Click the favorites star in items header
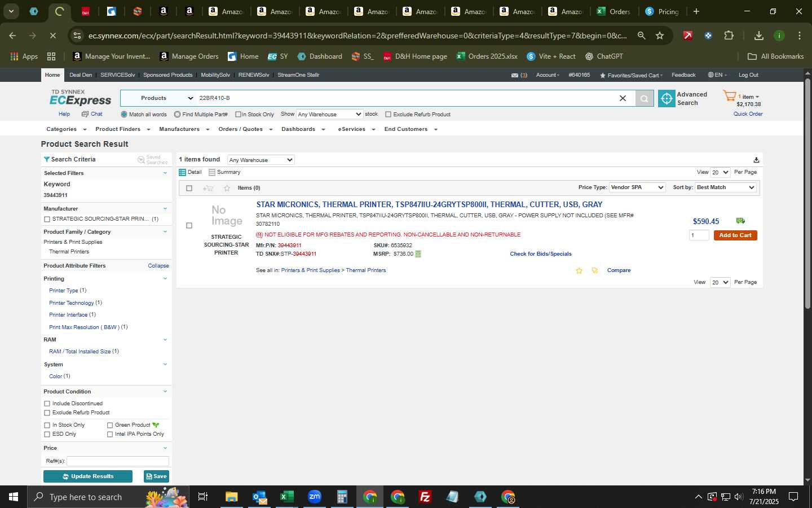The image size is (812, 508). 227,188
